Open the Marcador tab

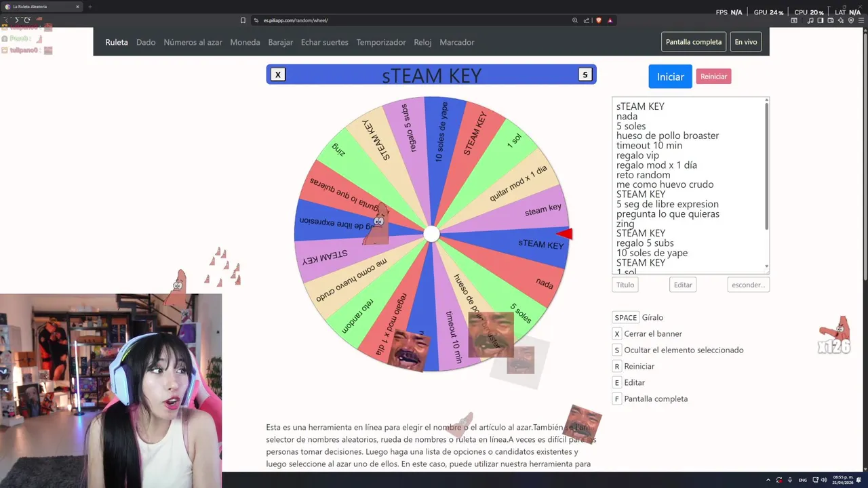point(457,42)
